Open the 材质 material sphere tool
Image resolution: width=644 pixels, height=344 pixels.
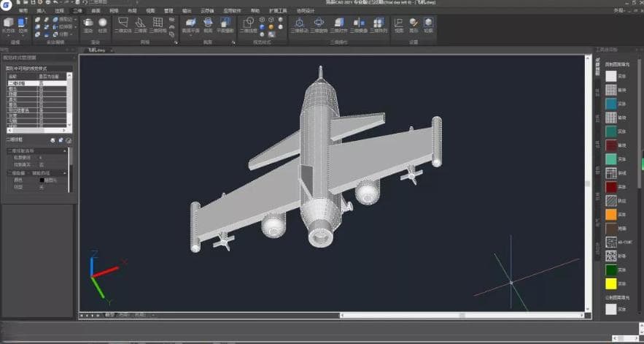[x=102, y=25]
